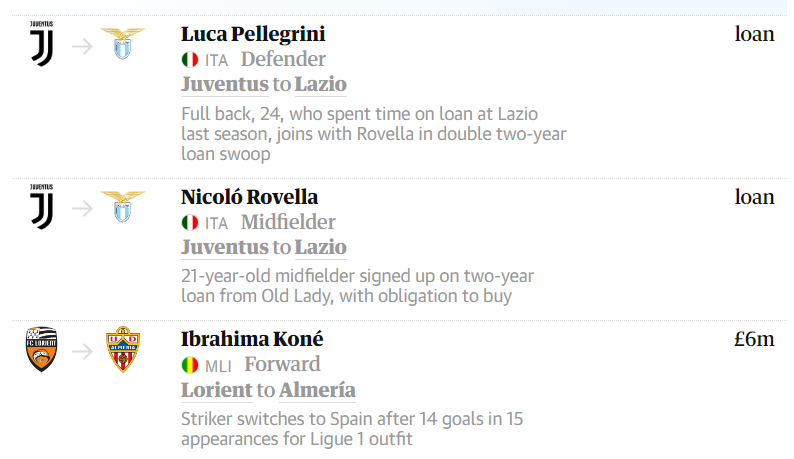Open the Lorient club link
This screenshot has height=459, width=794.
217,390
